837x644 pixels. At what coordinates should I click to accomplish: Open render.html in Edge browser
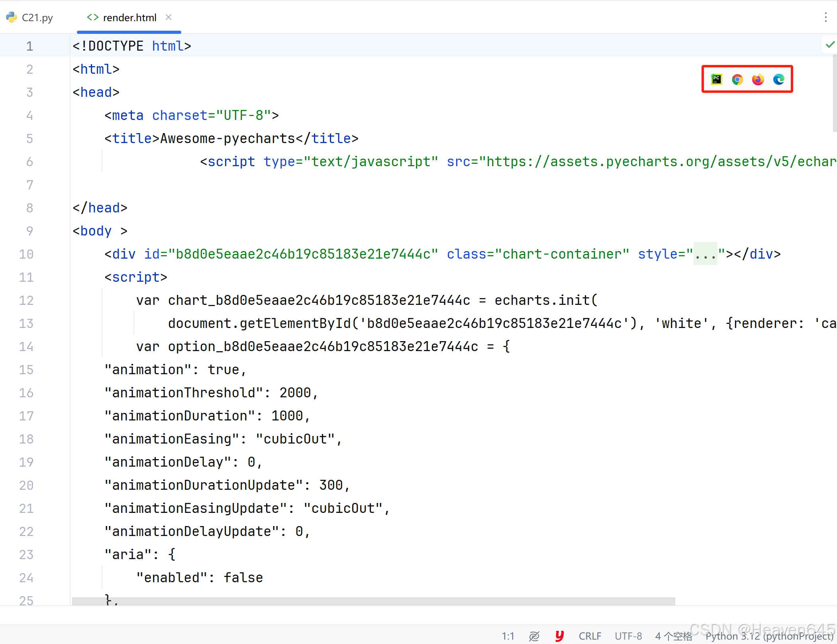pyautogui.click(x=779, y=79)
